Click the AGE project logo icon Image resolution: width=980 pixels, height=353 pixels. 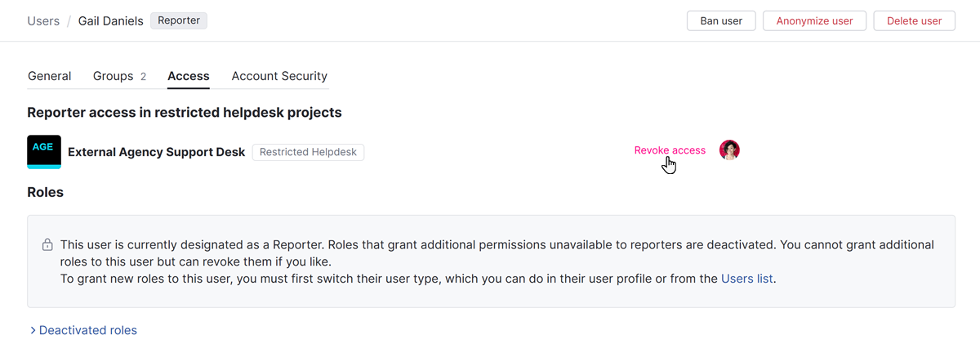[44, 152]
